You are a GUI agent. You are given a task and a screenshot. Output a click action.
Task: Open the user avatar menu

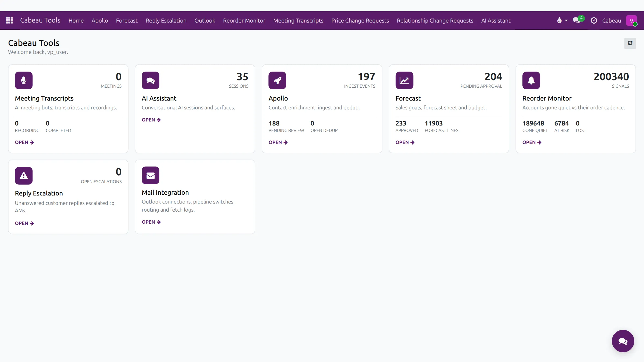point(632,20)
